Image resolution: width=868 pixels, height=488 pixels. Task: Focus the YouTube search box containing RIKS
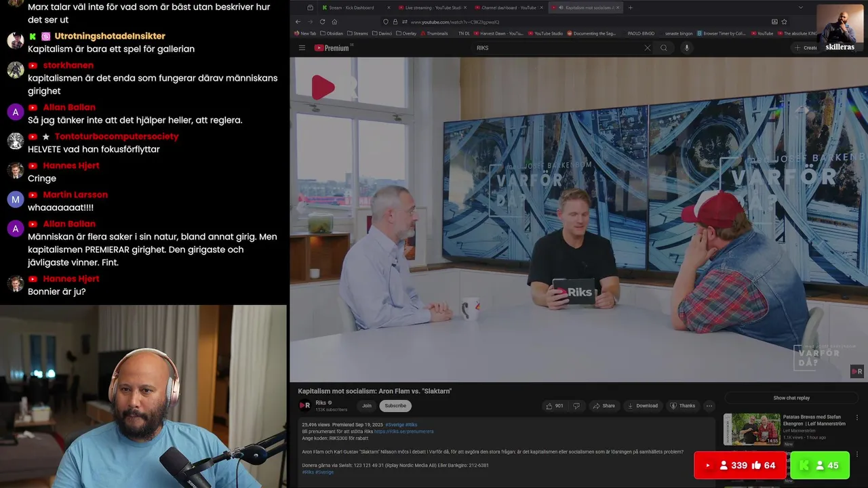pos(557,47)
